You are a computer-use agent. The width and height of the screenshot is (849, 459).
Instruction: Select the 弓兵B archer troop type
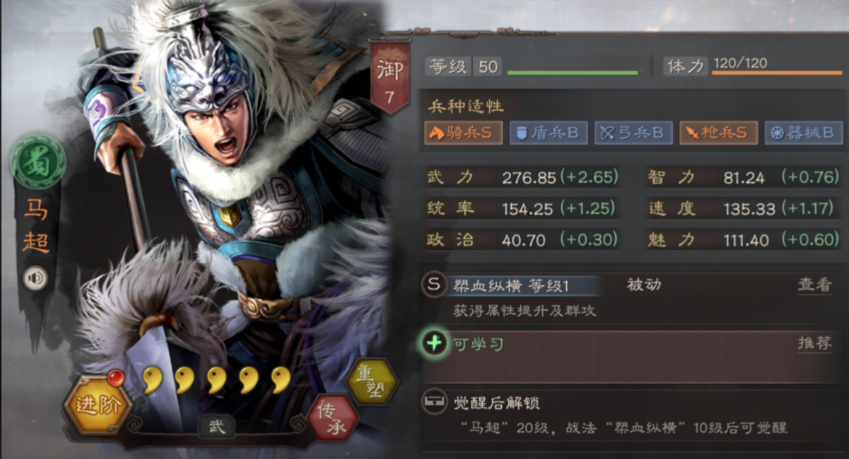634,133
